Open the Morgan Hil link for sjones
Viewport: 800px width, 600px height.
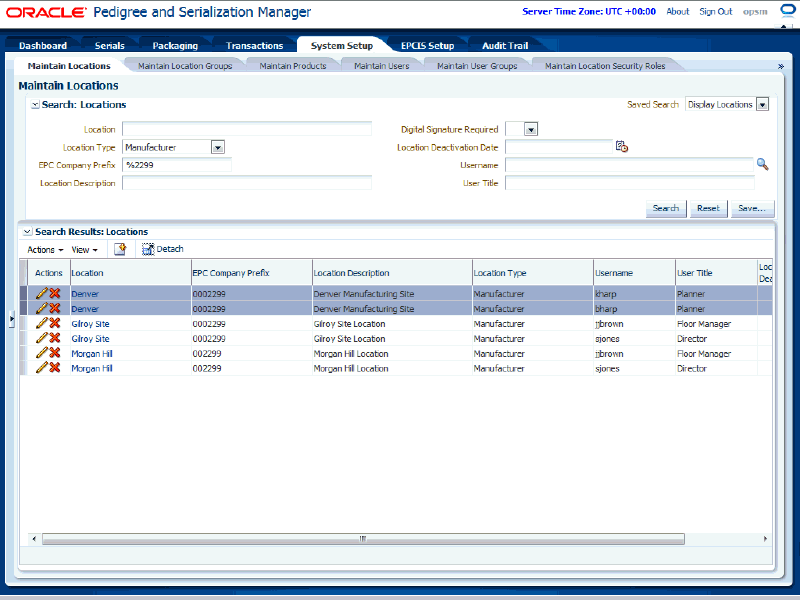pos(92,368)
